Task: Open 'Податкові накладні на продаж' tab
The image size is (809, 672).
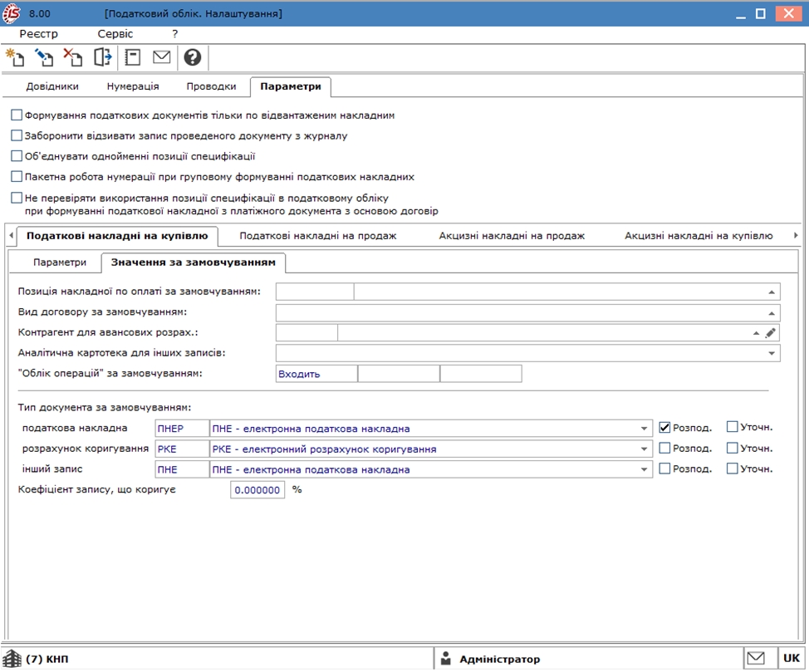Action: tap(318, 236)
